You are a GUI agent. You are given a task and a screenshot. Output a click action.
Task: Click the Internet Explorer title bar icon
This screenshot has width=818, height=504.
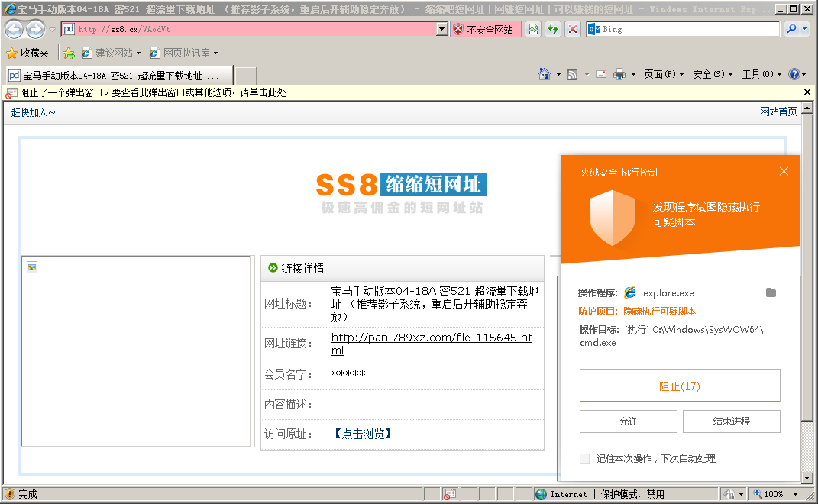click(x=9, y=9)
